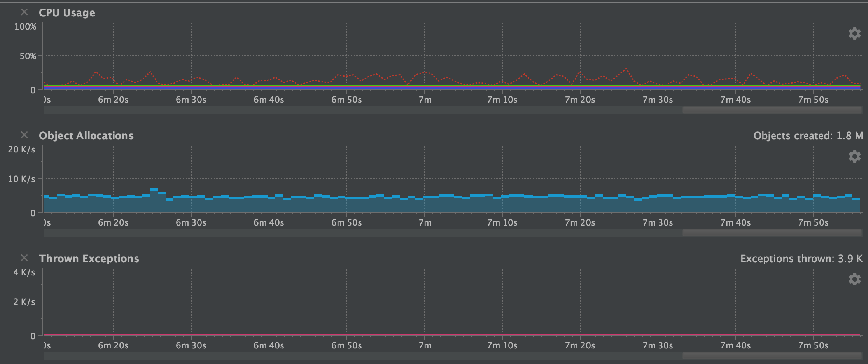Screen dimensions: 868x364
Task: Click the 'Exceptions thrown: 3.9 K' label
Action: [801, 259]
